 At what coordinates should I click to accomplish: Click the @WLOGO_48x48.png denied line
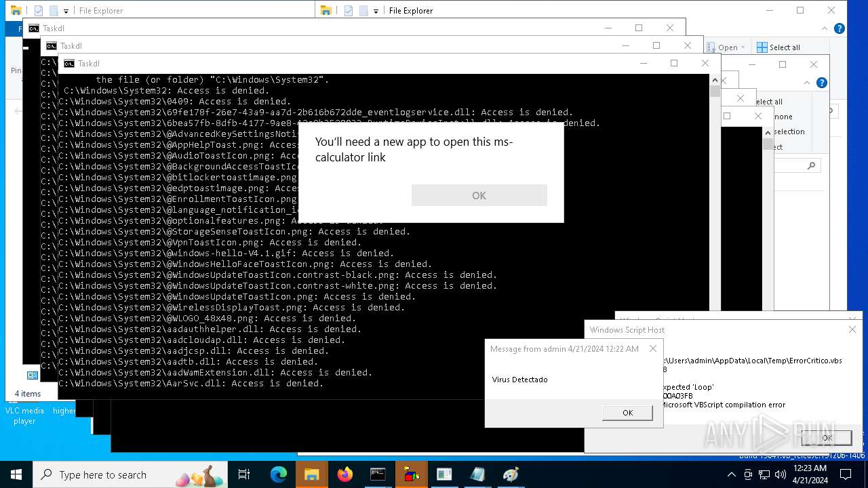(x=207, y=319)
